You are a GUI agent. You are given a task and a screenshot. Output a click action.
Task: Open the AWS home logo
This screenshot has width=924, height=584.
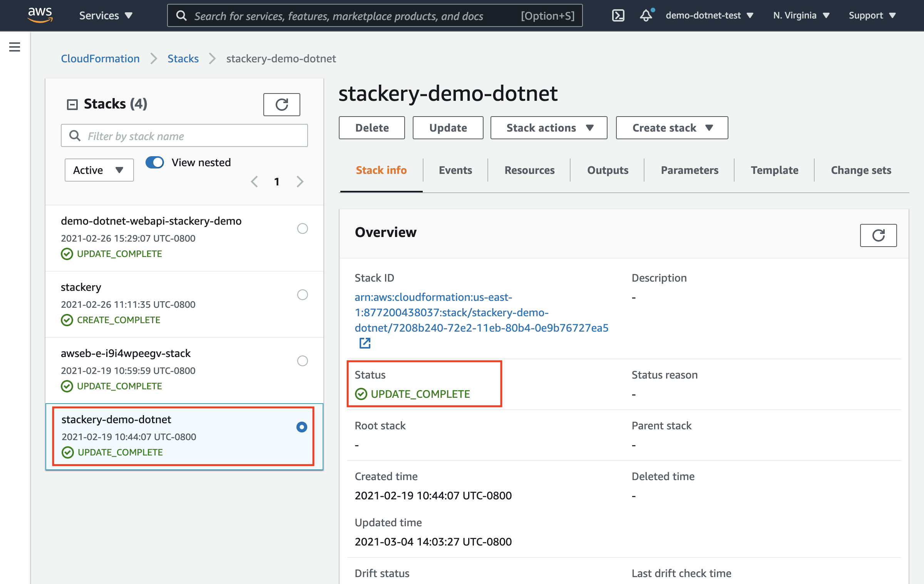[x=40, y=15]
